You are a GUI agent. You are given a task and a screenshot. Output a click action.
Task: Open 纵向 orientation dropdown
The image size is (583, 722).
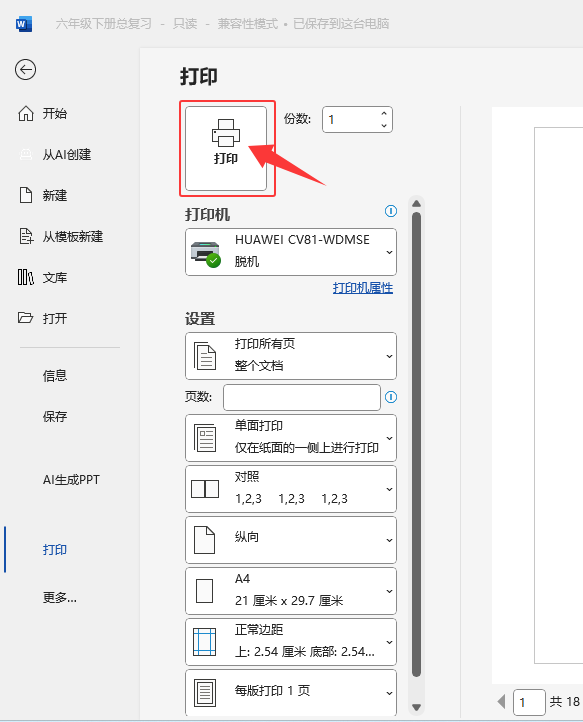291,540
